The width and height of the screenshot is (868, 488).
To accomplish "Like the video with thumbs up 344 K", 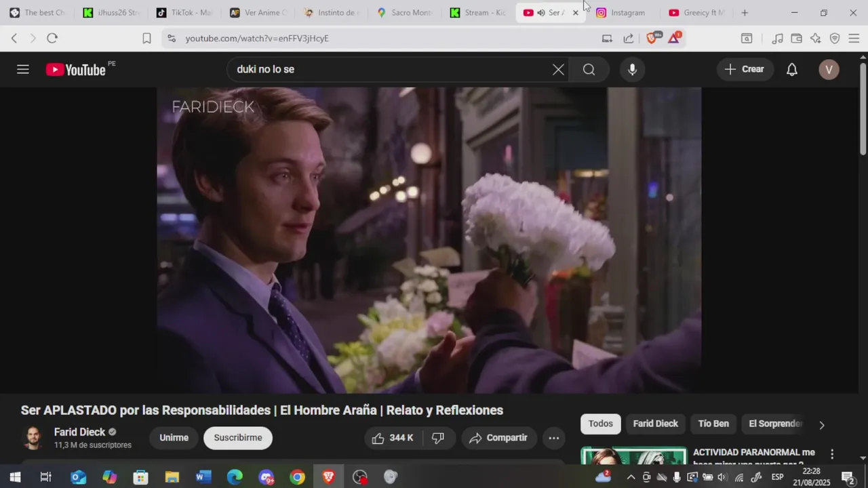I will point(393,438).
